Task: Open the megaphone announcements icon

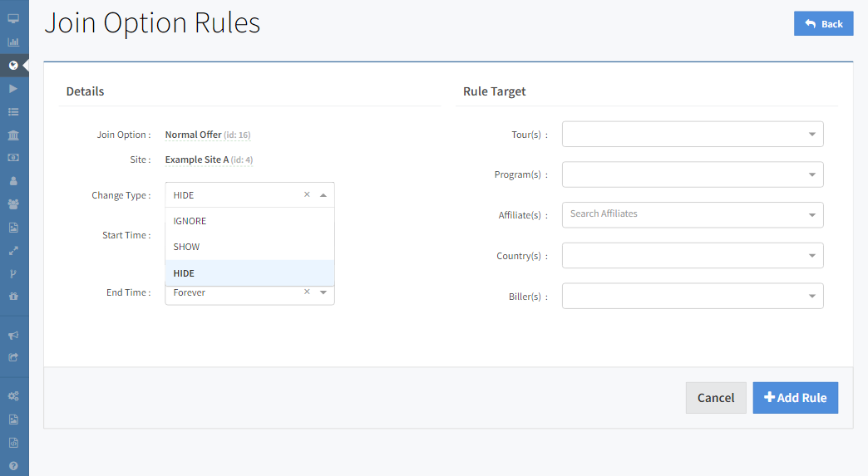Action: (13, 336)
